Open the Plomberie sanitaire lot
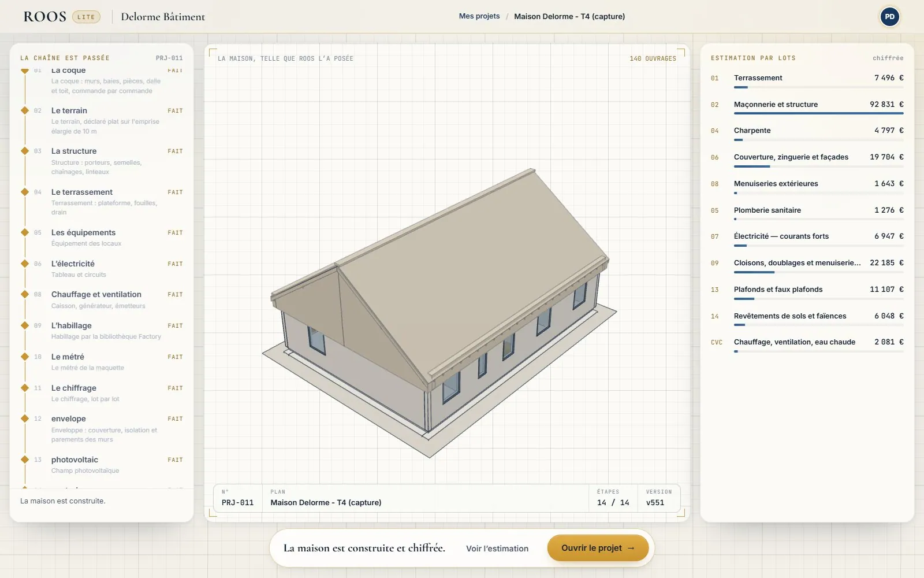Viewport: 924px width, 578px height. click(x=807, y=213)
